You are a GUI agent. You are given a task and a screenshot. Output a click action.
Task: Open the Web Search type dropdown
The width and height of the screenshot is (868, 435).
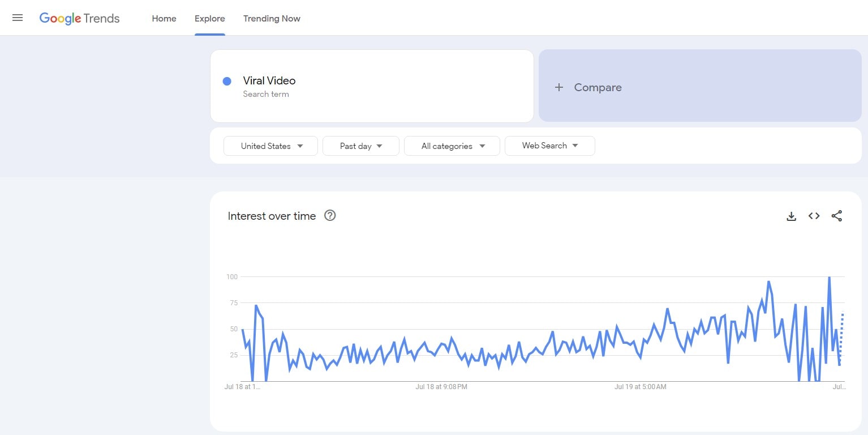coord(549,146)
